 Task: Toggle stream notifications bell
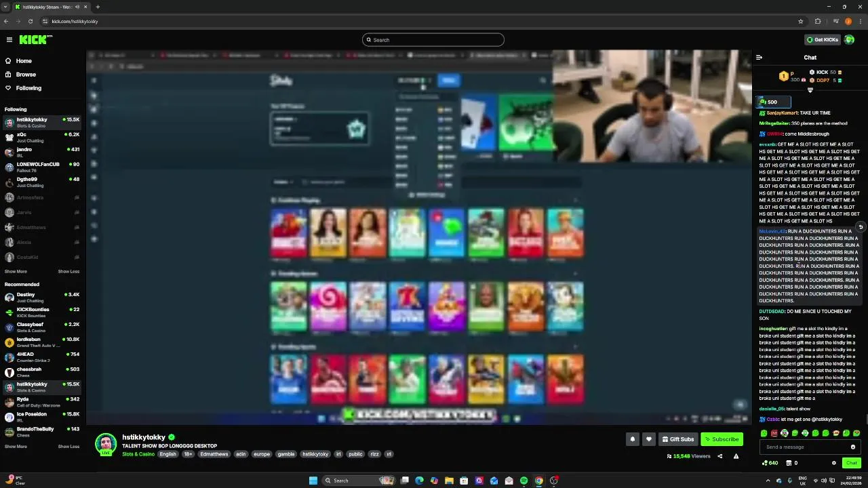point(633,439)
